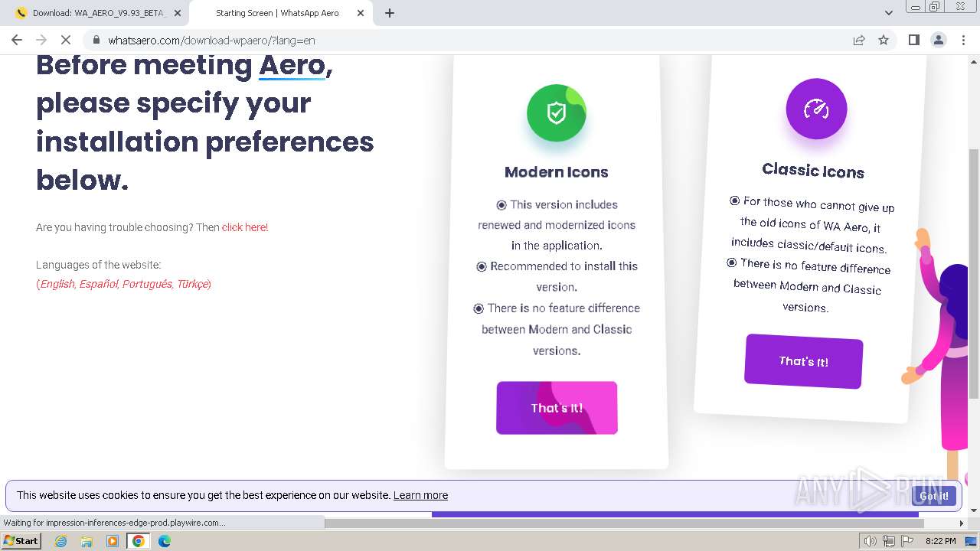Click the underlined Aero word in heading
The height and width of the screenshot is (551, 980).
coord(292,65)
